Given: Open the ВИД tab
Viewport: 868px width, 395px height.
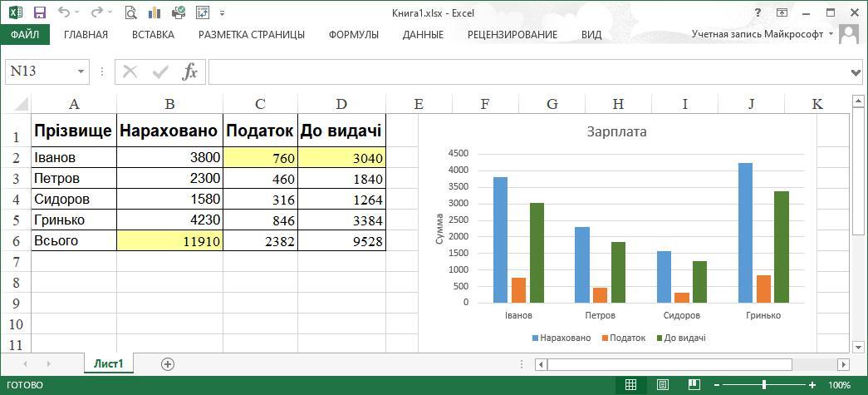Looking at the screenshot, I should coord(591,34).
